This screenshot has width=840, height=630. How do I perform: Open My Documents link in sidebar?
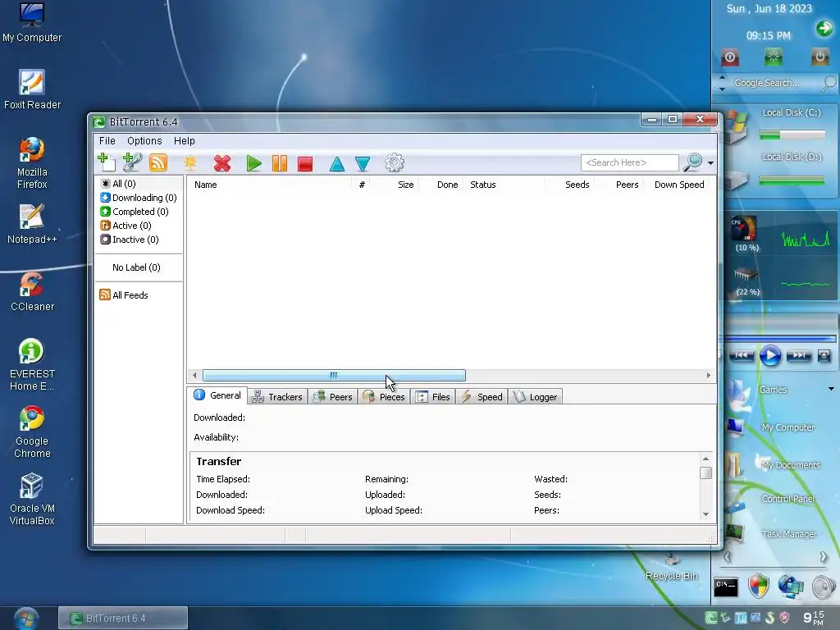(x=790, y=465)
